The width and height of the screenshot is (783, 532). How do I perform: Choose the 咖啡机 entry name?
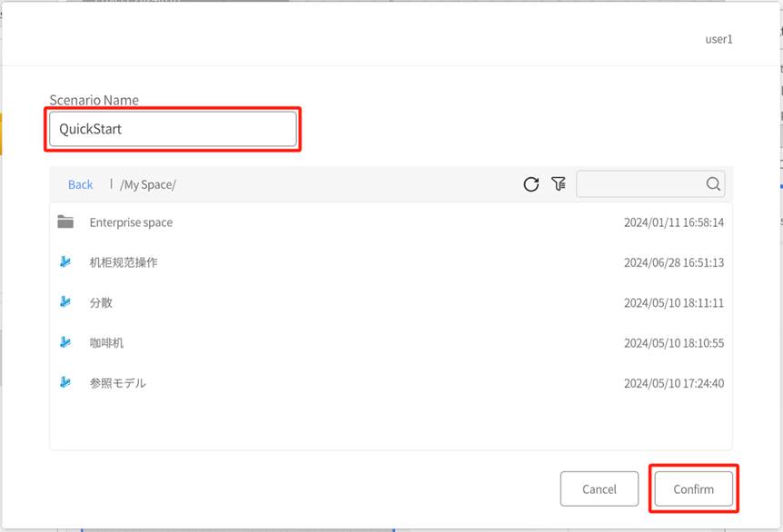[x=106, y=343]
